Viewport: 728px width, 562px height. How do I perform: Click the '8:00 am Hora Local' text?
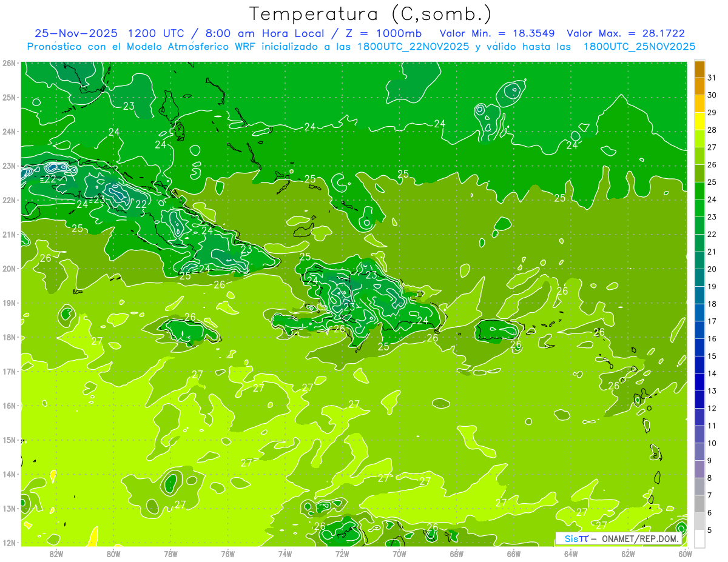pyautogui.click(x=265, y=33)
